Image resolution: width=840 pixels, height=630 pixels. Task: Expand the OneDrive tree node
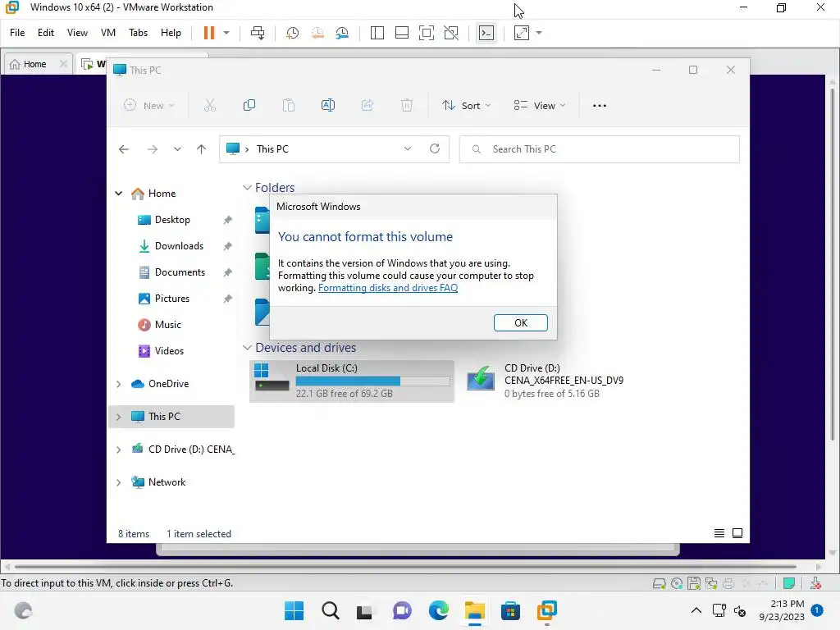pyautogui.click(x=118, y=384)
